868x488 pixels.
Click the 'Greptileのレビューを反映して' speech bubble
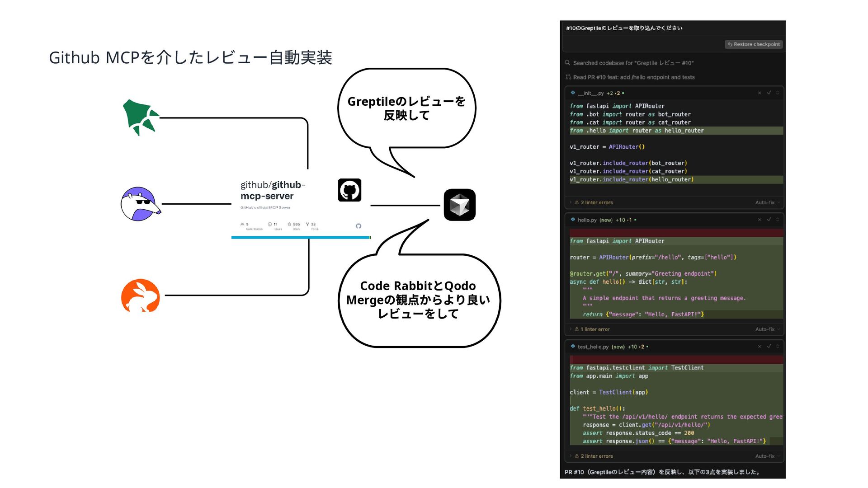pyautogui.click(x=406, y=108)
